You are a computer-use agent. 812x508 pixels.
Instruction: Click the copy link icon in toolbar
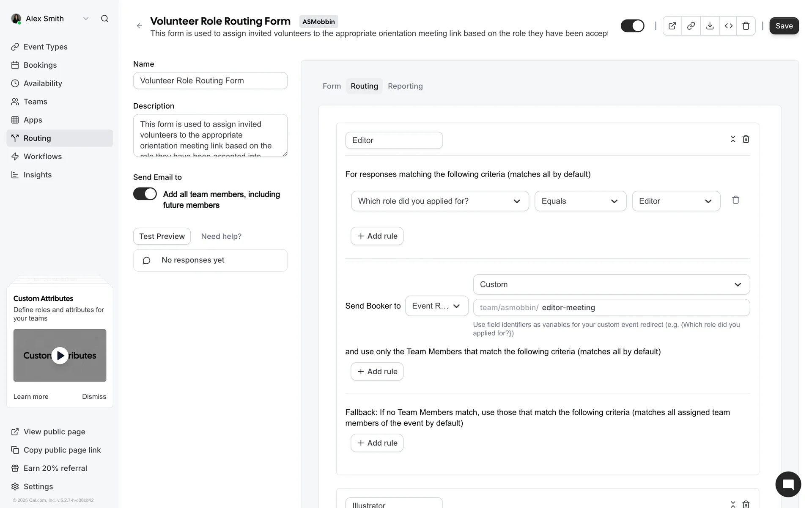[x=691, y=26]
